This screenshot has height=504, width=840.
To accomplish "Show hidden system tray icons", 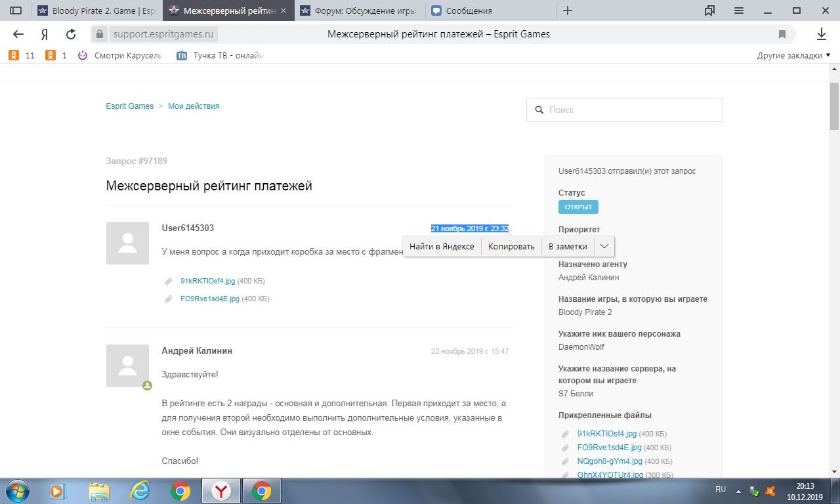I will 740,490.
